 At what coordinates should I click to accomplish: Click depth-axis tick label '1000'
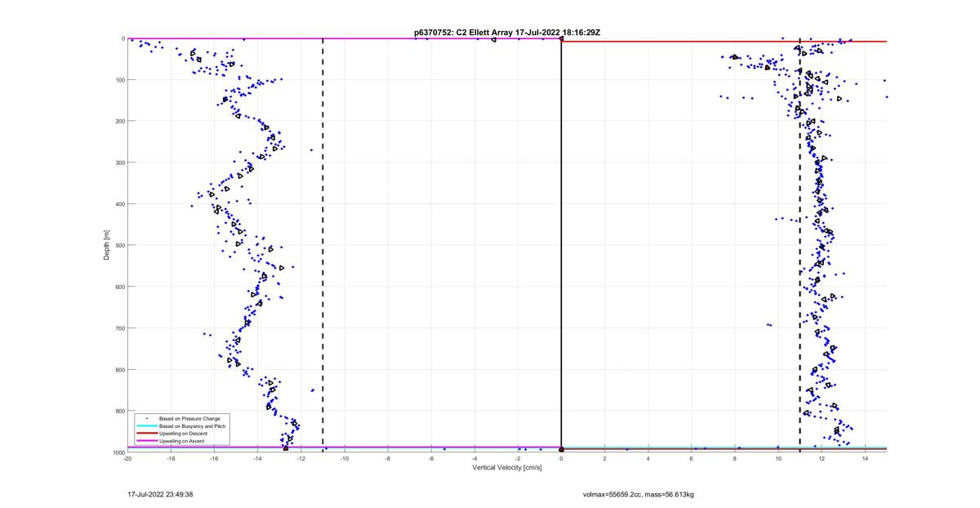coord(118,452)
